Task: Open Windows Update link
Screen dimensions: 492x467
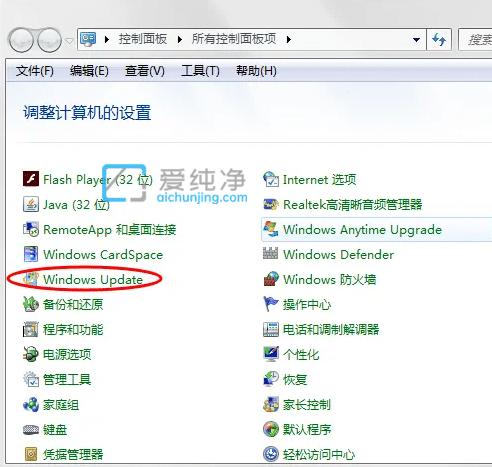Action: (93, 279)
